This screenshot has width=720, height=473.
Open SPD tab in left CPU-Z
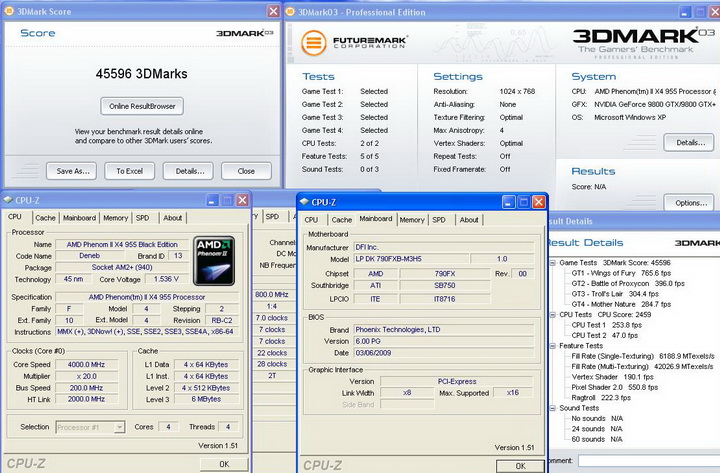click(x=142, y=218)
